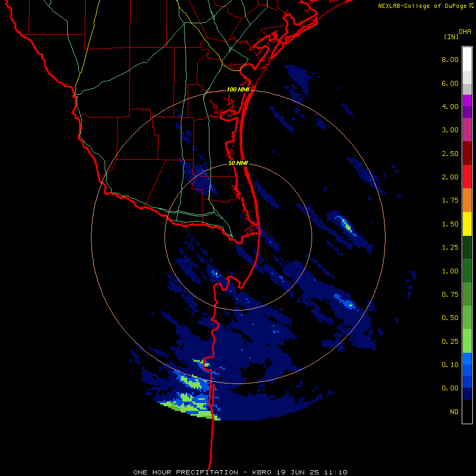
Task: Click the NEXLAB-College of DuPage label
Action: 422,6
